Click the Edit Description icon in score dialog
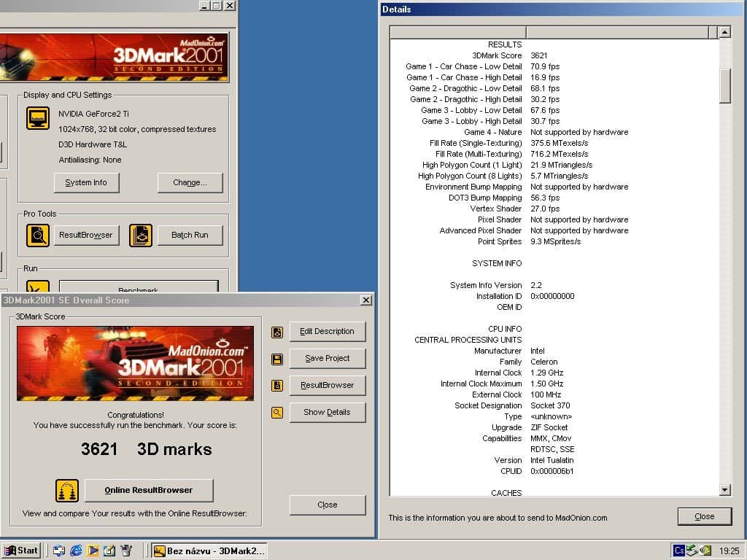747x560 pixels. (277, 332)
